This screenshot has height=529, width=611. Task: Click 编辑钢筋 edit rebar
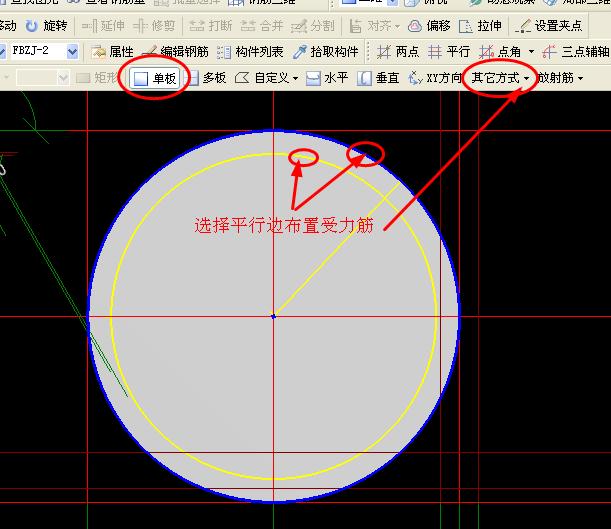coord(175,51)
